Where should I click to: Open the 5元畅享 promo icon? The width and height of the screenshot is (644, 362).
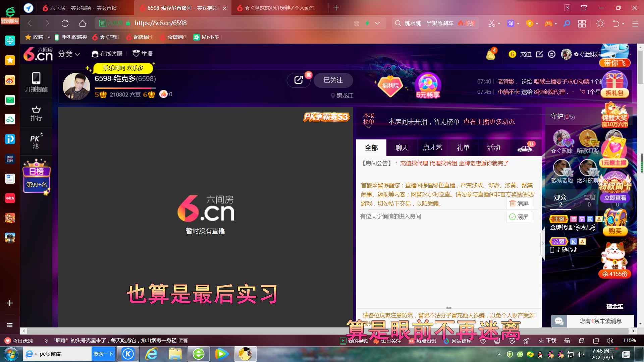coord(428,85)
